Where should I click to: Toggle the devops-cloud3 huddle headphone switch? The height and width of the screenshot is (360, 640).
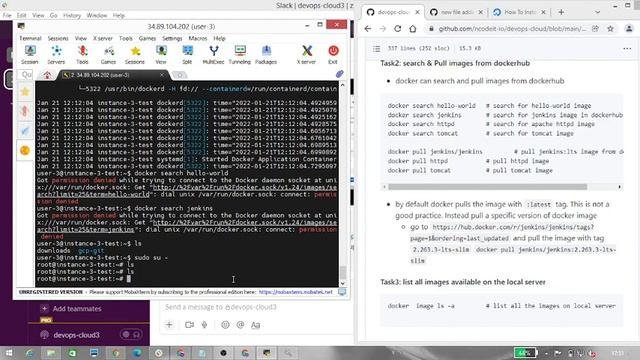(131, 335)
